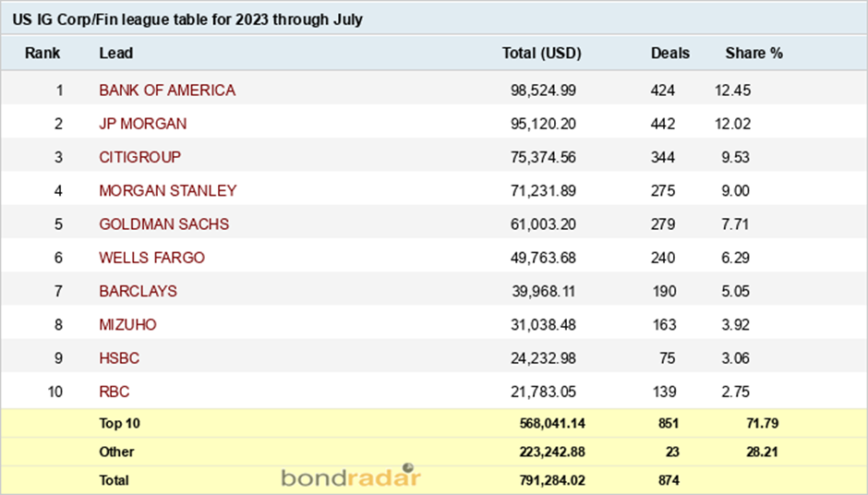This screenshot has width=868, height=495.
Task: Select share value 3.06
Action: pyautogui.click(x=736, y=358)
